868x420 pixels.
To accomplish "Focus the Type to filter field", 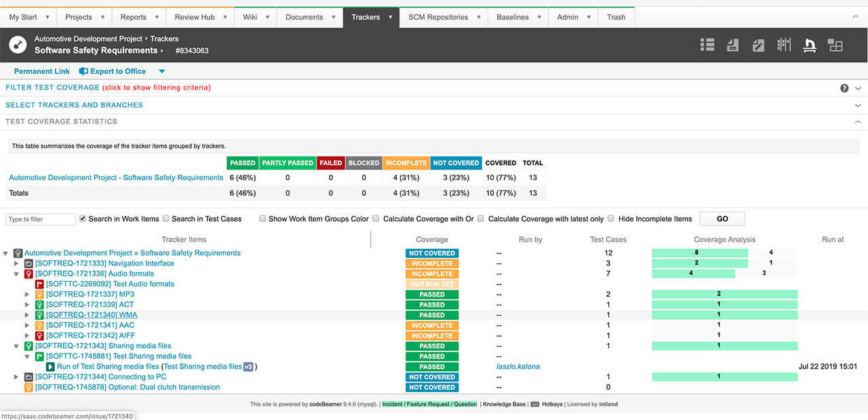I will pos(41,219).
